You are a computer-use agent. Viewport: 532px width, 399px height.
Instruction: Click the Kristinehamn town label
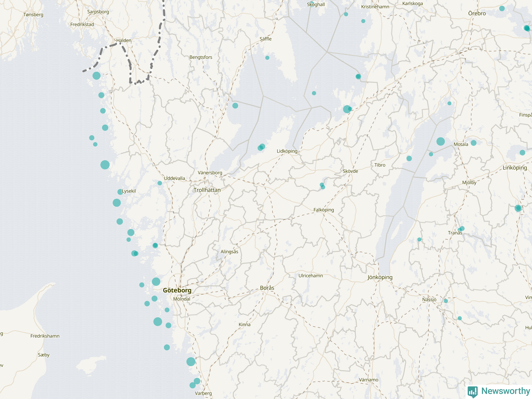coord(375,7)
